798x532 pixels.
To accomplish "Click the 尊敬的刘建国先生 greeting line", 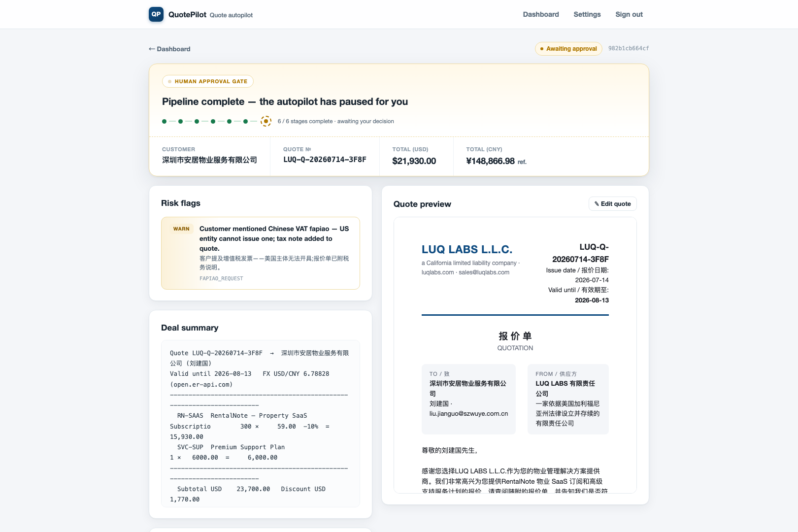I will tap(449, 450).
